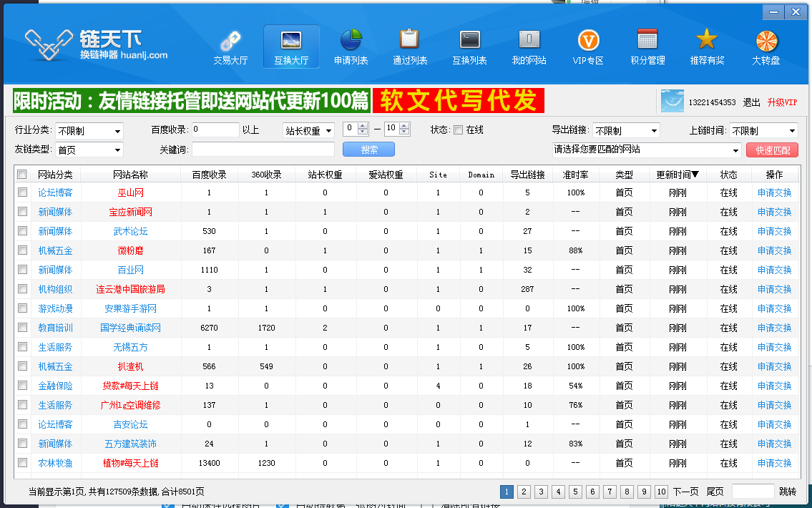812x508 pixels.
Task: Go to page 5 in pagination
Action: coord(575,492)
